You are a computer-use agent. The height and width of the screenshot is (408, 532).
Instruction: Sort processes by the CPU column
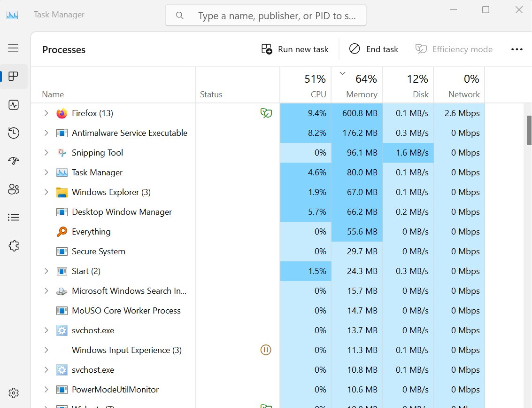click(306, 85)
